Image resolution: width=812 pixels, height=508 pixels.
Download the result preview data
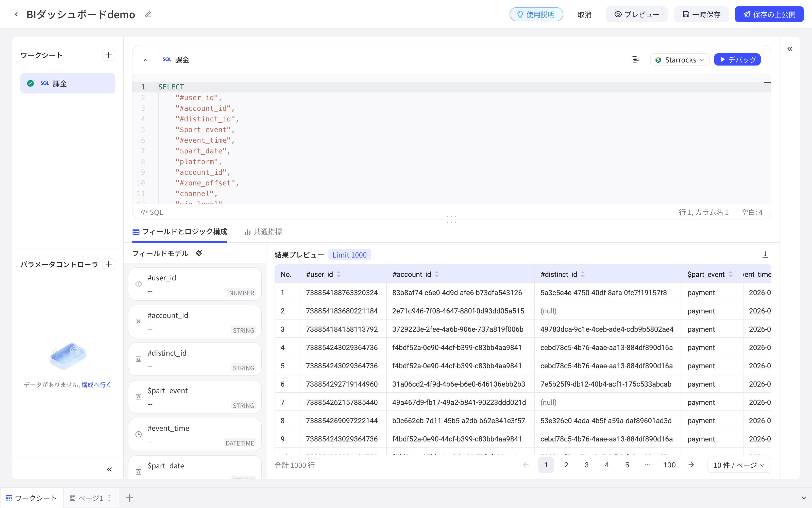pyautogui.click(x=765, y=255)
